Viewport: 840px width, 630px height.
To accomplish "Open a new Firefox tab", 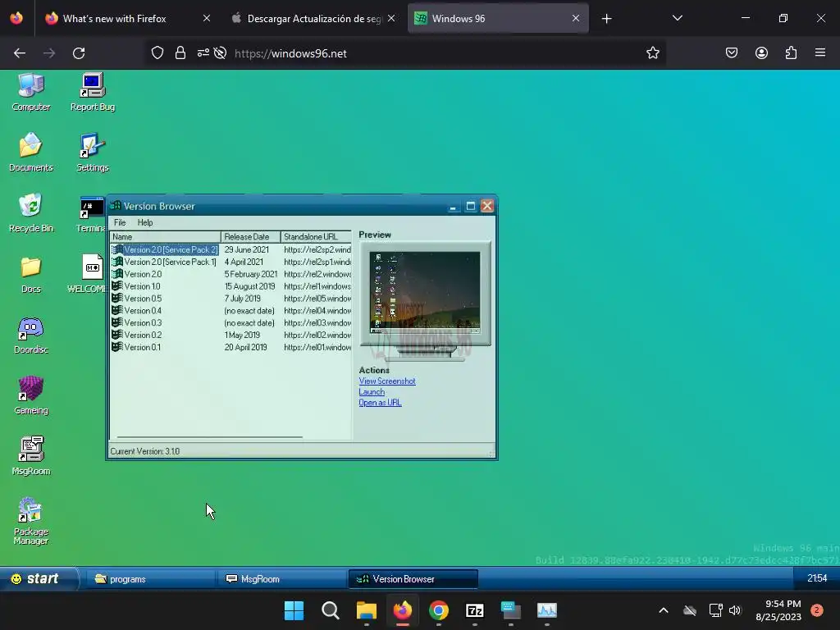I will click(606, 19).
